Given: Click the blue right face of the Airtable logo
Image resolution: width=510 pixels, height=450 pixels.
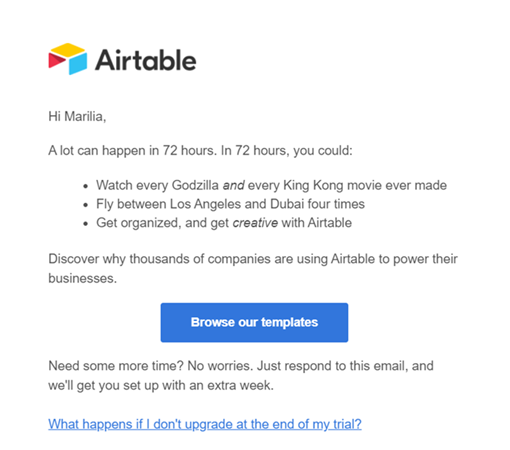Looking at the screenshot, I should point(78,63).
